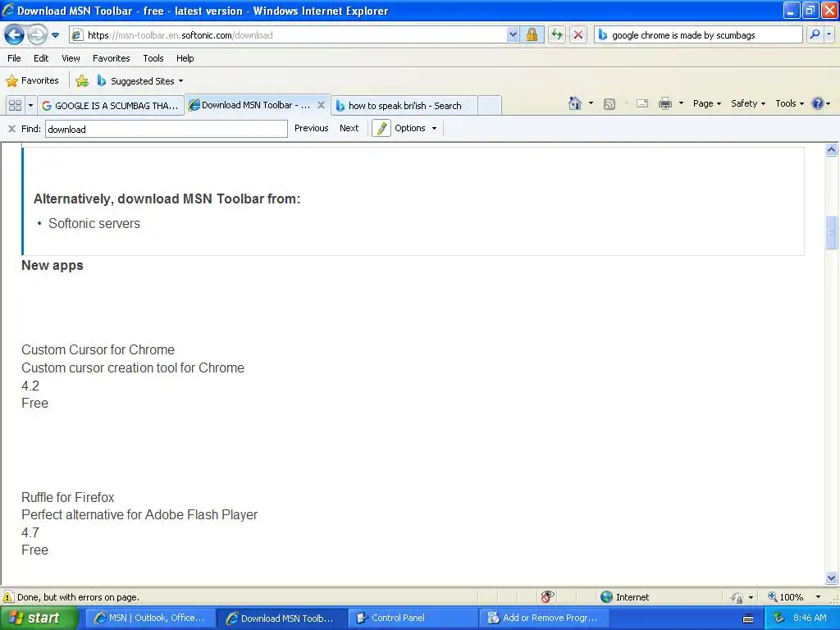
Task: Open the Safety command menu
Action: pos(748,103)
